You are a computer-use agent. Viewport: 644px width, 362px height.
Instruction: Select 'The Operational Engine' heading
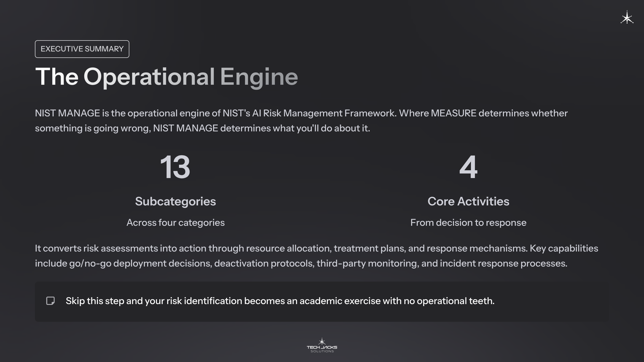(166, 77)
